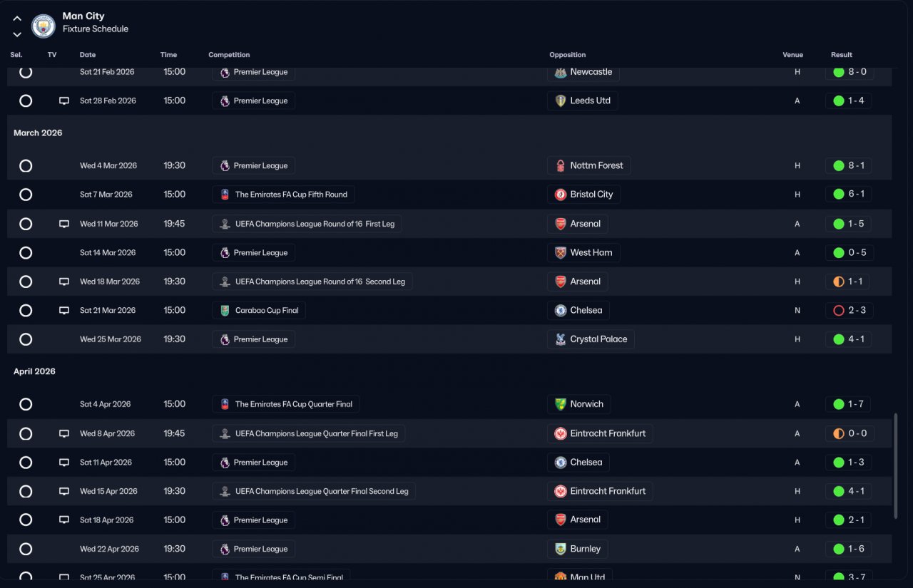Screen dimensions: 913x588
Task: Click the Nottm Forest club badge
Action: pyautogui.click(x=561, y=166)
